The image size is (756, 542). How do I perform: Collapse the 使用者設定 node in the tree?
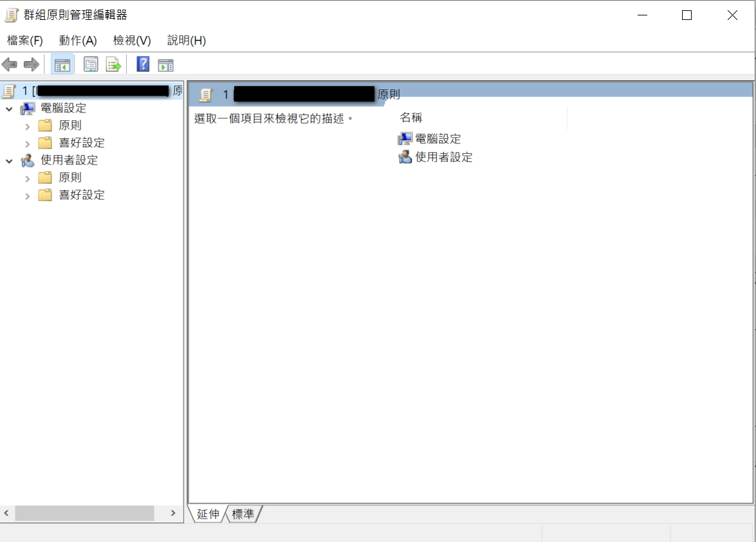click(x=9, y=161)
